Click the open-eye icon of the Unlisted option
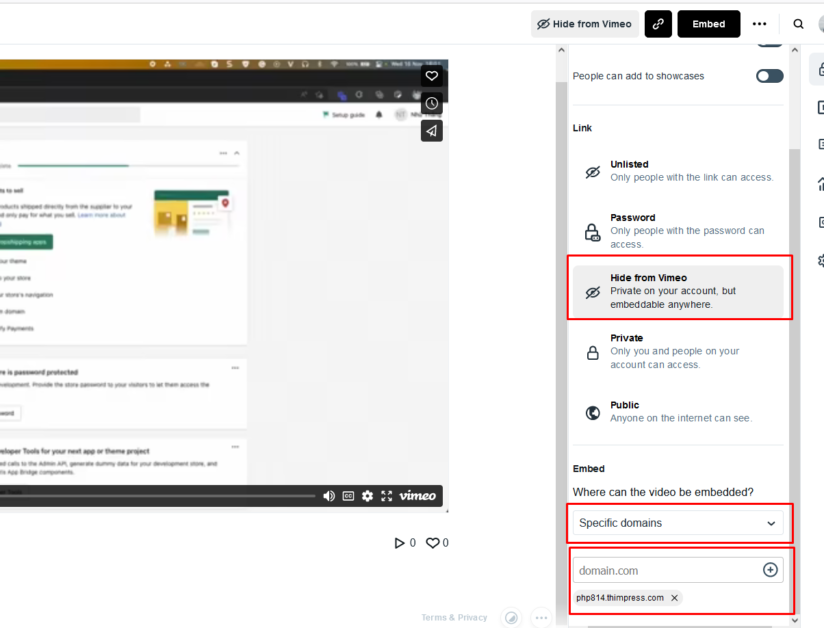The image size is (824, 628). [x=593, y=172]
